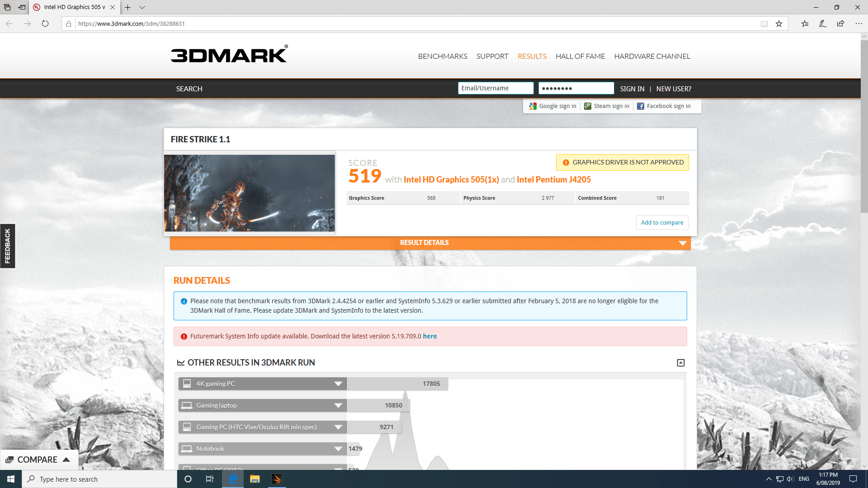
Task: Open the 4K gaming PC dropdown
Action: [262, 384]
